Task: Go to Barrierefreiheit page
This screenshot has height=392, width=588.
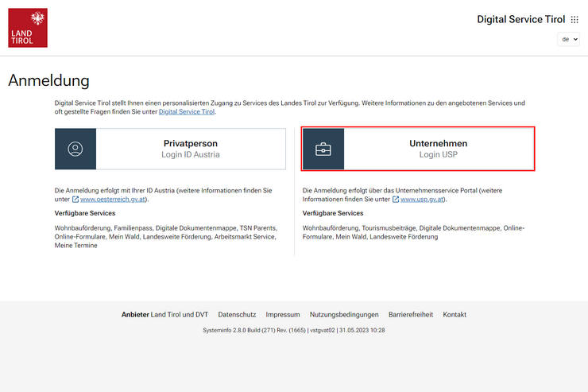Action: point(411,315)
